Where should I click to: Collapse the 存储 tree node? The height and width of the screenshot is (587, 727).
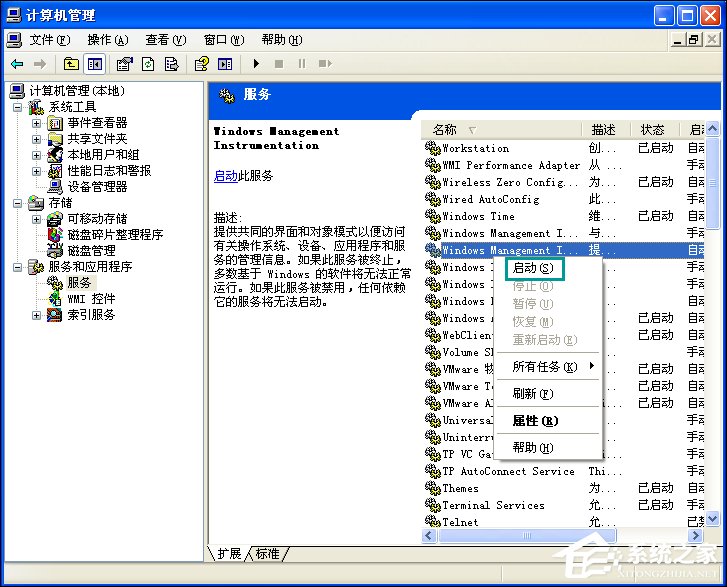[17, 203]
